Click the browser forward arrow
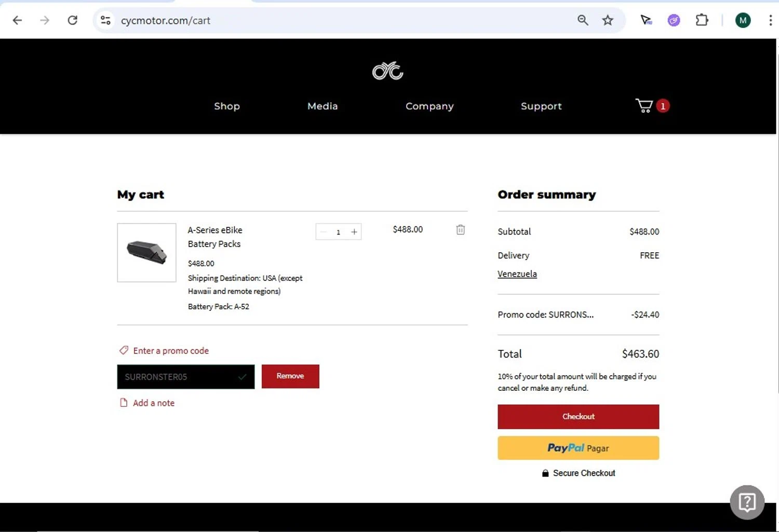The height and width of the screenshot is (532, 779). [x=45, y=20]
